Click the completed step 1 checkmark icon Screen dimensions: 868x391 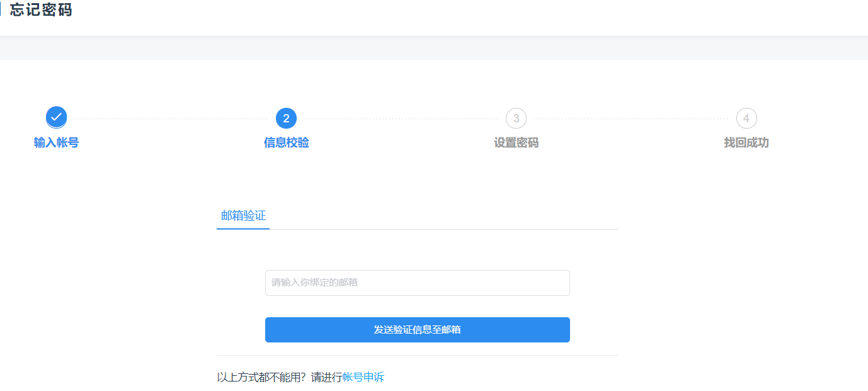coord(56,117)
